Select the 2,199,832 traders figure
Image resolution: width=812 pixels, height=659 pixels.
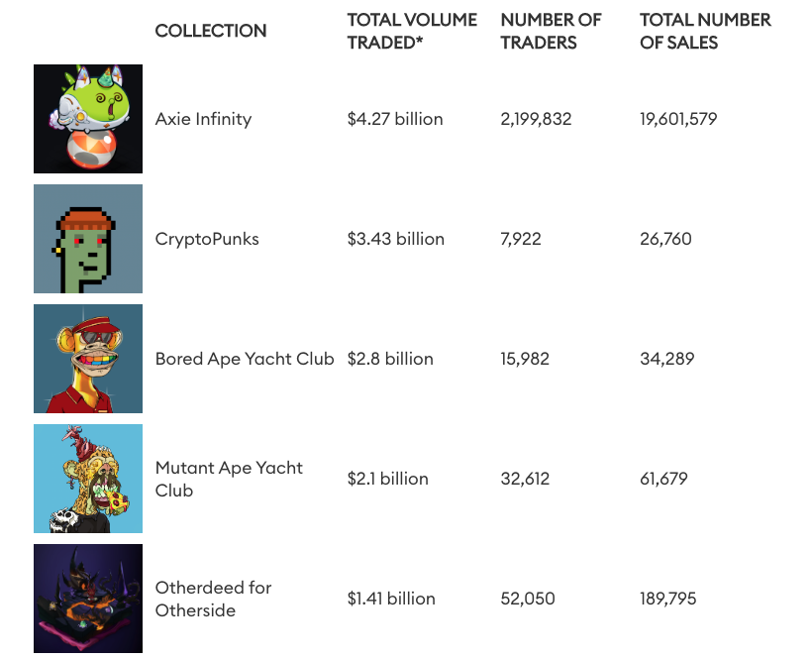click(536, 119)
